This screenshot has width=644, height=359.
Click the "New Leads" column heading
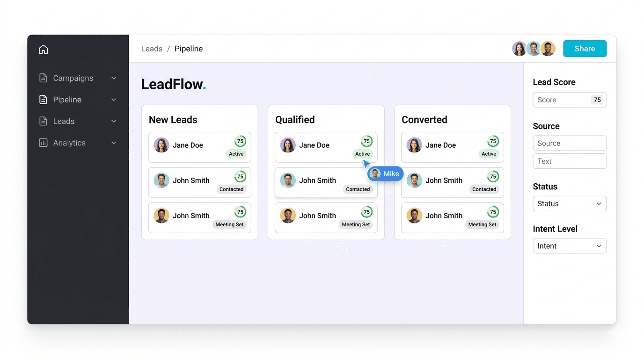(173, 120)
